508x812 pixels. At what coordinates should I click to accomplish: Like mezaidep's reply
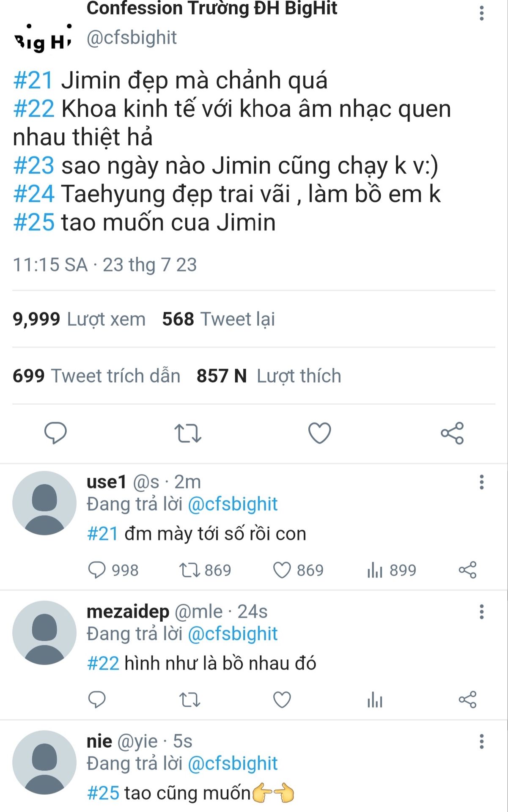[282, 700]
